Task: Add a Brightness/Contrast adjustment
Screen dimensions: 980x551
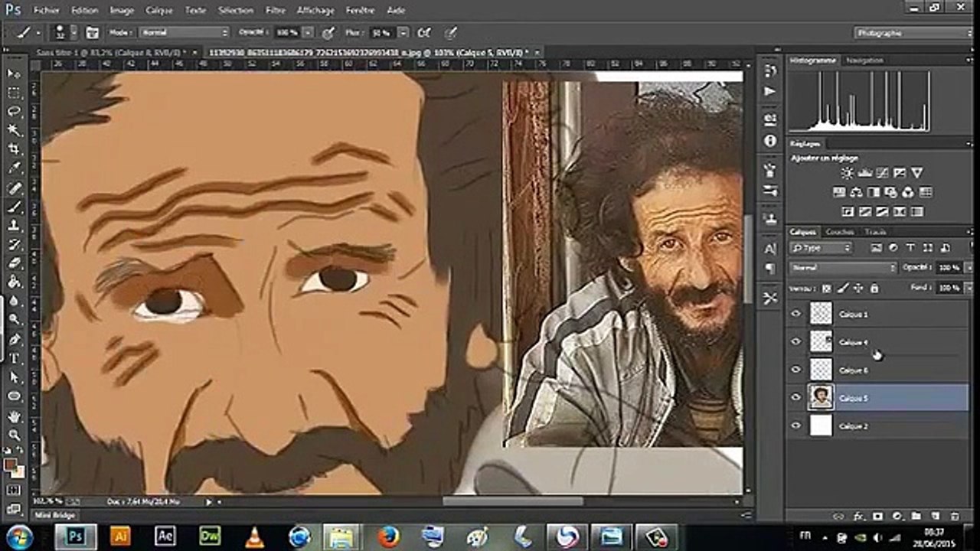Action: click(x=848, y=173)
